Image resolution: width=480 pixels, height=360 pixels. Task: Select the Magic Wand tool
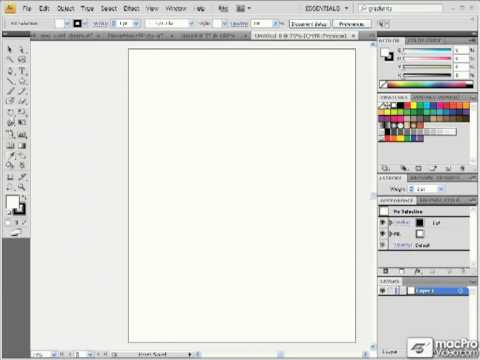10,60
